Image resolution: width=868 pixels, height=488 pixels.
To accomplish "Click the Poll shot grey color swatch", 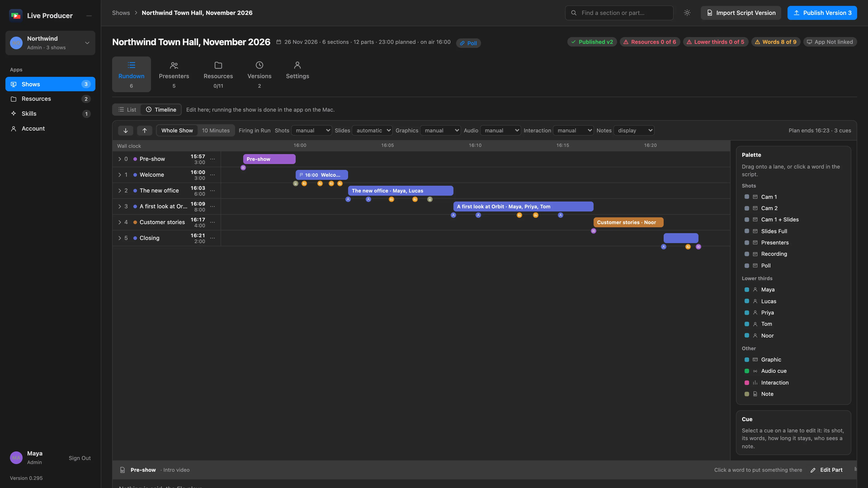I will [x=747, y=266].
